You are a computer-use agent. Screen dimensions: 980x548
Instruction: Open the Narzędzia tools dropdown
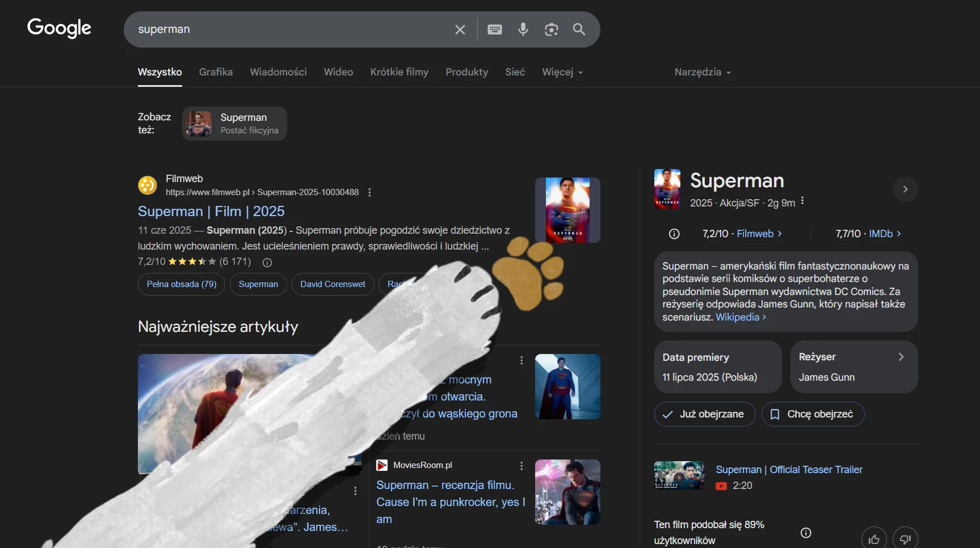[x=703, y=72]
